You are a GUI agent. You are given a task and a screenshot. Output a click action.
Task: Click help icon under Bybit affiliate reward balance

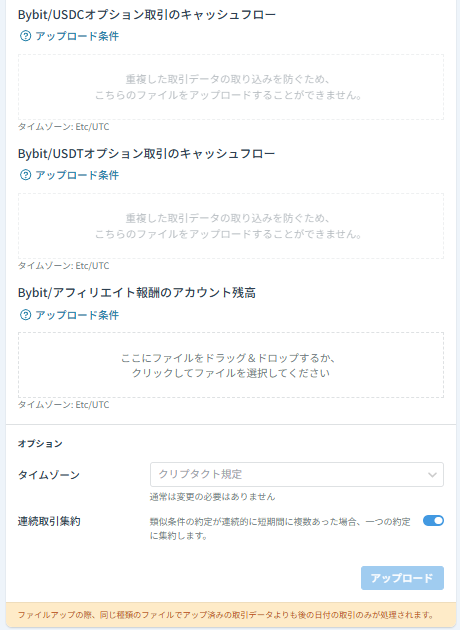(x=25, y=315)
